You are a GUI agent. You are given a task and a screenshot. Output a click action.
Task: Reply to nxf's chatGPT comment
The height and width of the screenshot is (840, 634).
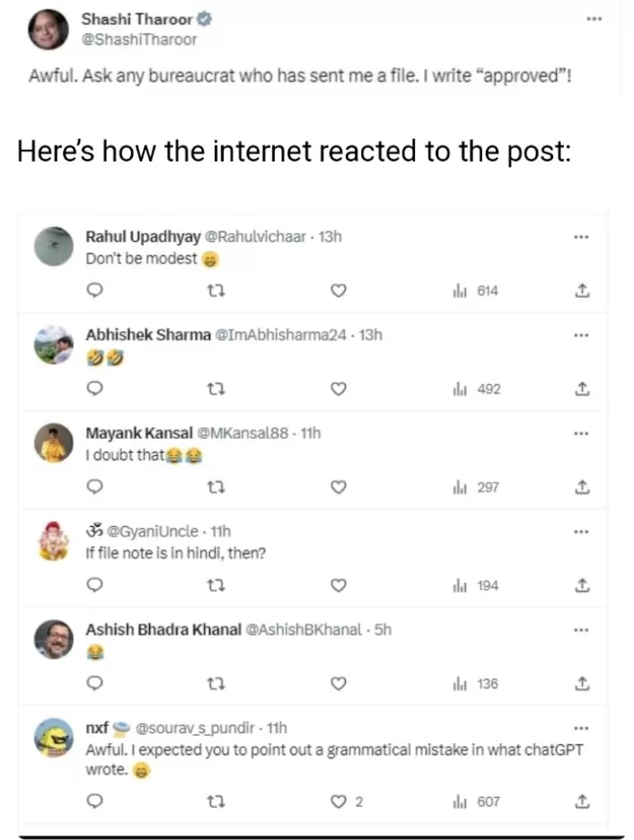(x=93, y=801)
